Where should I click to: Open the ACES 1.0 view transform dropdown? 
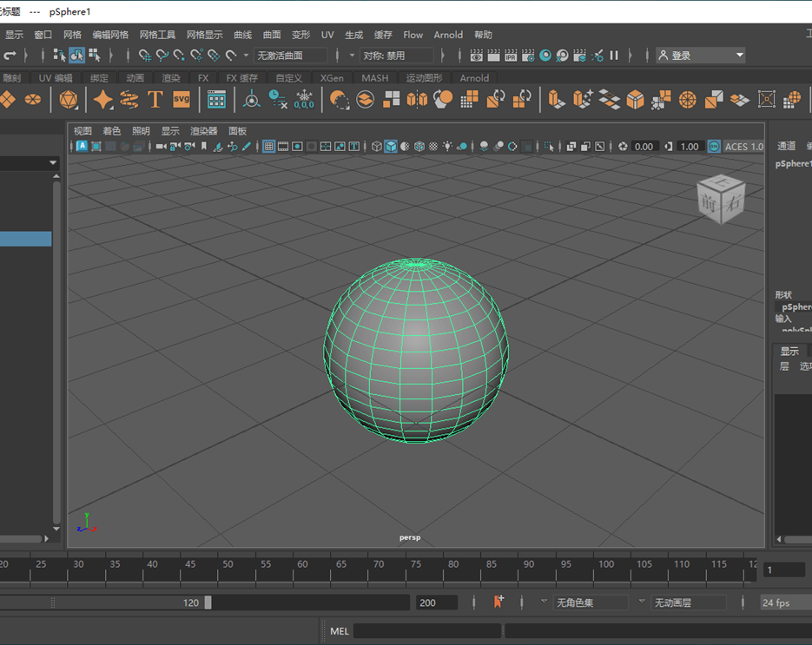pos(743,147)
